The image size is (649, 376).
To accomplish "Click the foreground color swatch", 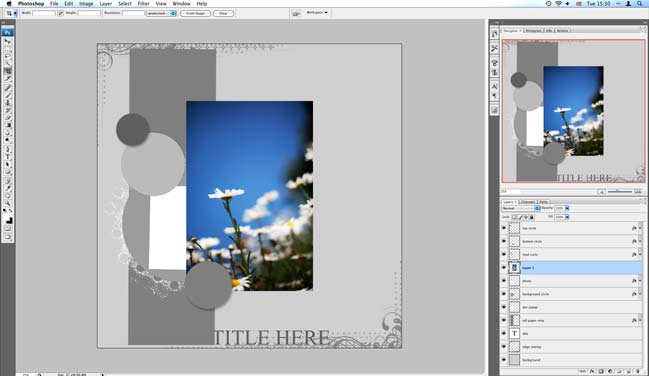I will (5, 218).
